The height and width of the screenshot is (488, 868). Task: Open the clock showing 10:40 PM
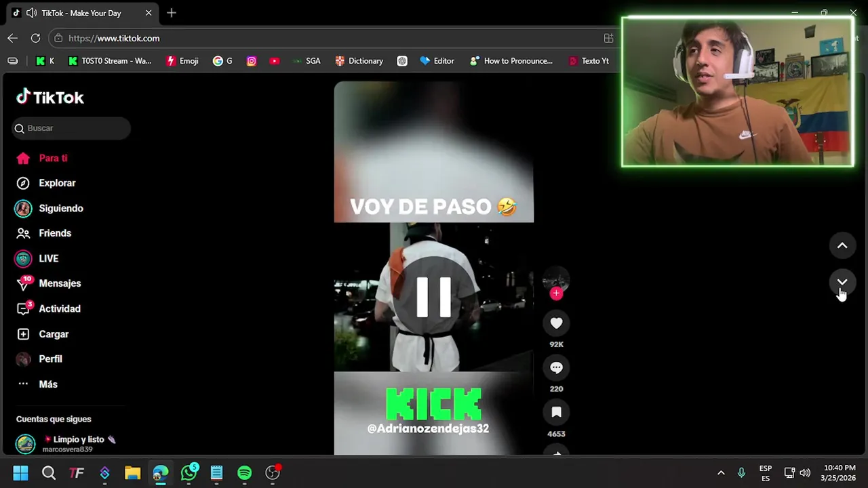click(839, 473)
